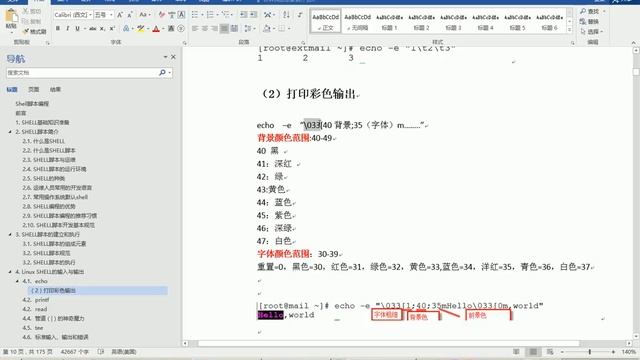Open the font color dropdown arrow
640x360 pixels.
[162, 29]
